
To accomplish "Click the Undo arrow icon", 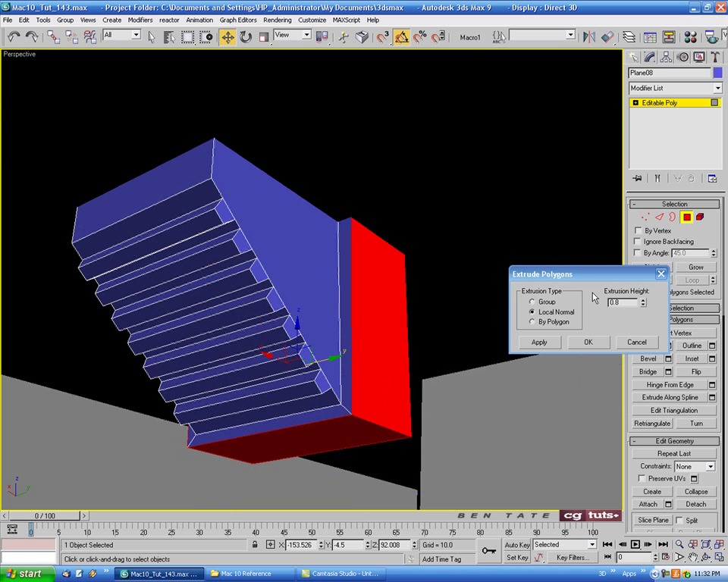I will pyautogui.click(x=14, y=36).
